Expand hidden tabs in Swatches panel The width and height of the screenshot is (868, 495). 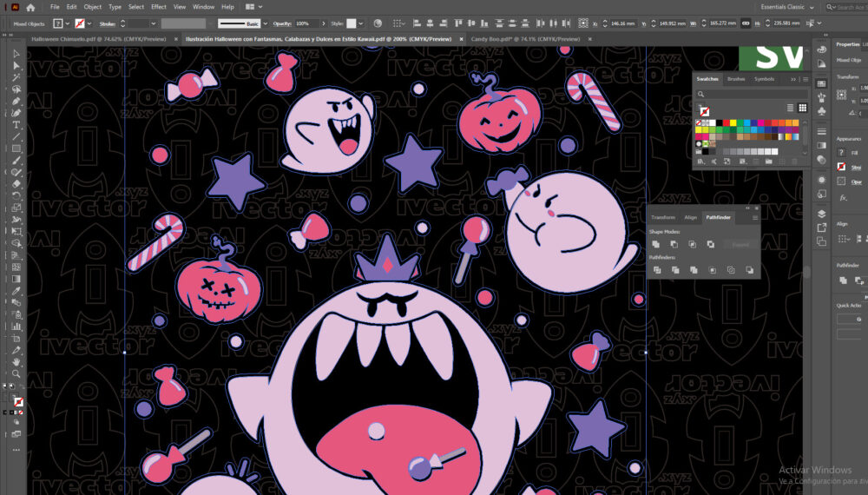[793, 79]
